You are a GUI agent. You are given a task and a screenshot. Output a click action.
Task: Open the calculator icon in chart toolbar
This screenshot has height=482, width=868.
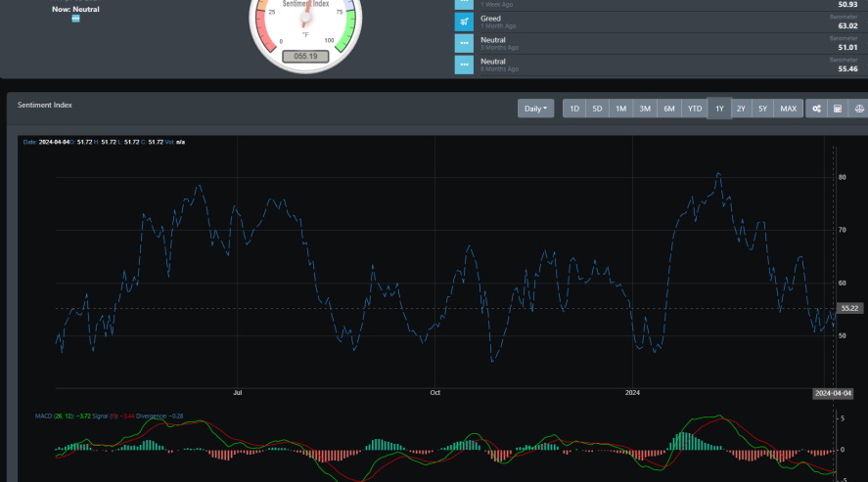838,109
